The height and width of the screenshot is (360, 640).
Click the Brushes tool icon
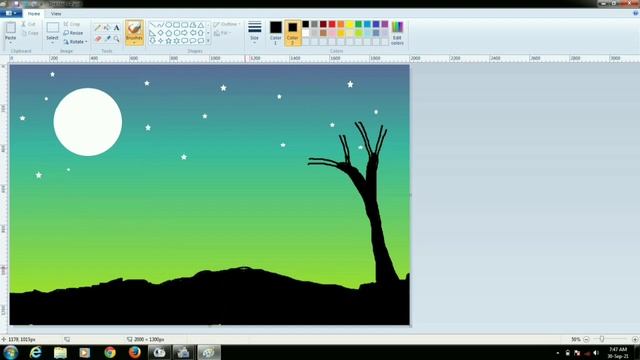134,28
